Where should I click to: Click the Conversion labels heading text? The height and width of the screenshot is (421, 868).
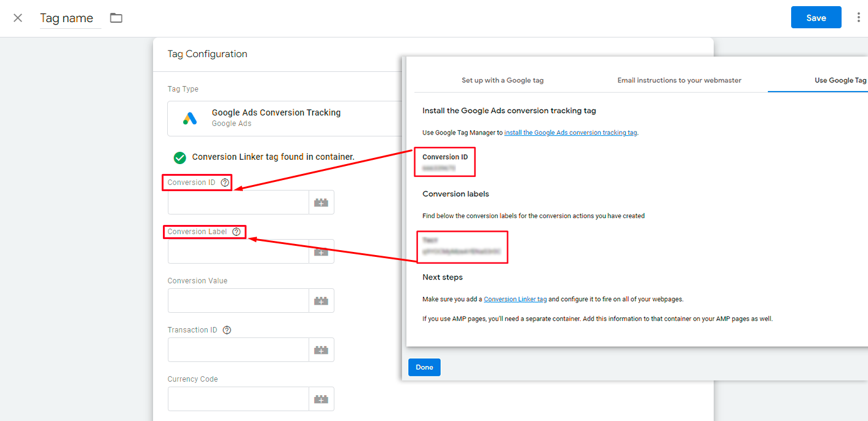(x=456, y=194)
